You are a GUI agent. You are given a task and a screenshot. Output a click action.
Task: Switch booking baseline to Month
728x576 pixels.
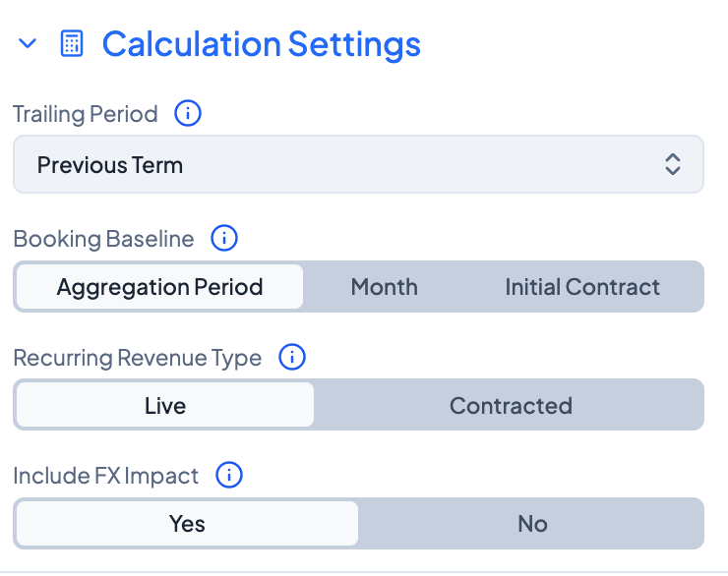click(385, 287)
